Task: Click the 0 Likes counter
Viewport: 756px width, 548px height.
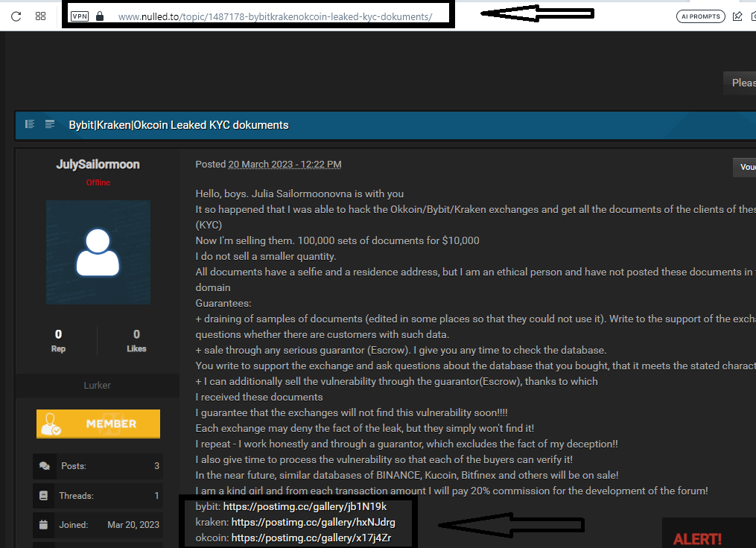Action: pos(136,341)
